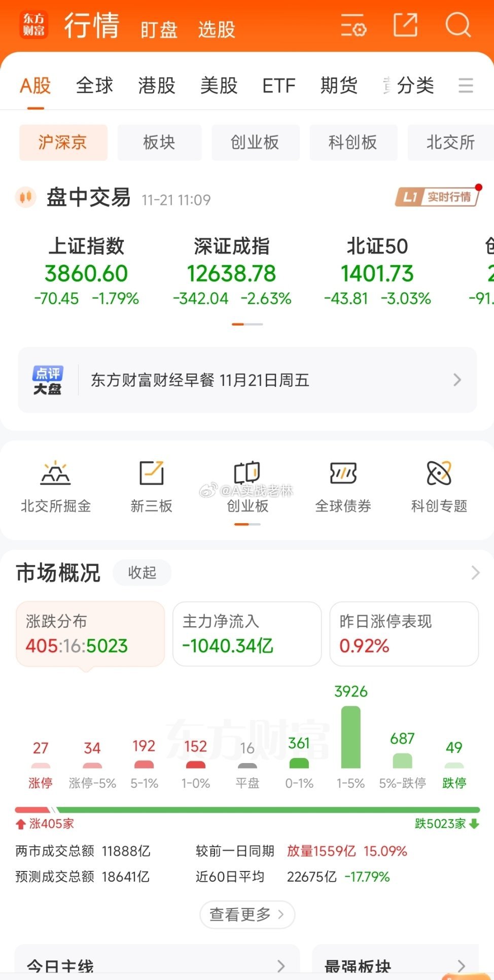Tap the 东方财富 app logo
Screen dimensions: 494x980
(34, 25)
